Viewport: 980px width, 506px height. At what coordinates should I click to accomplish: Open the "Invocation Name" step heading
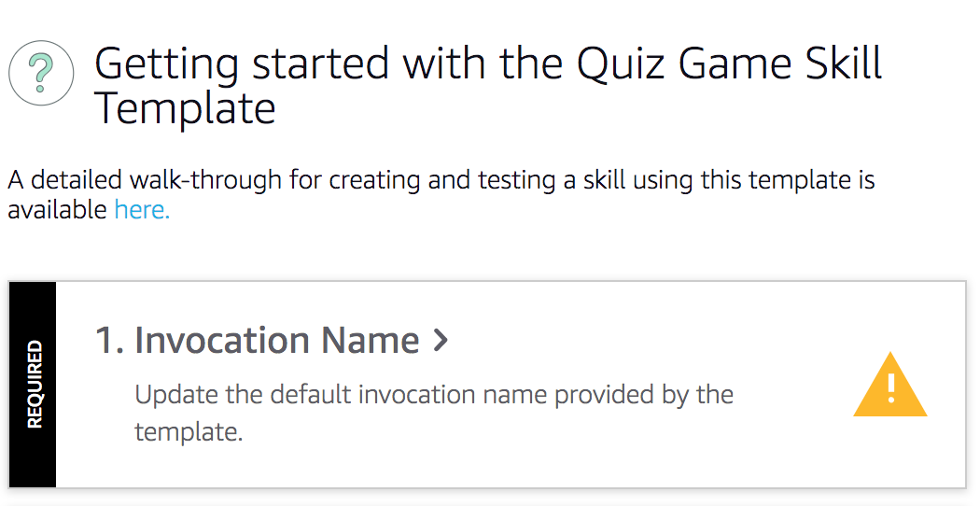276,341
